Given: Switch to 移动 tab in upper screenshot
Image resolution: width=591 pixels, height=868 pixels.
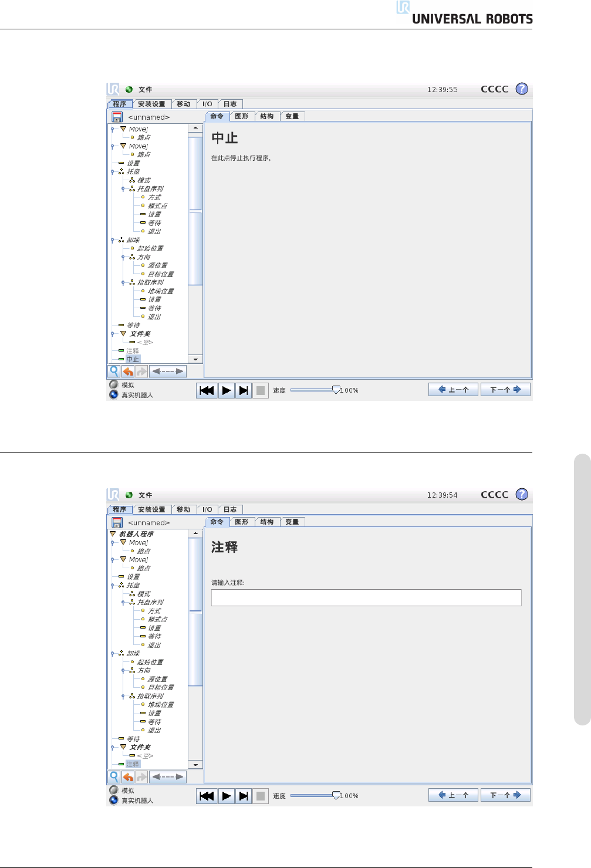Looking at the screenshot, I should point(184,104).
